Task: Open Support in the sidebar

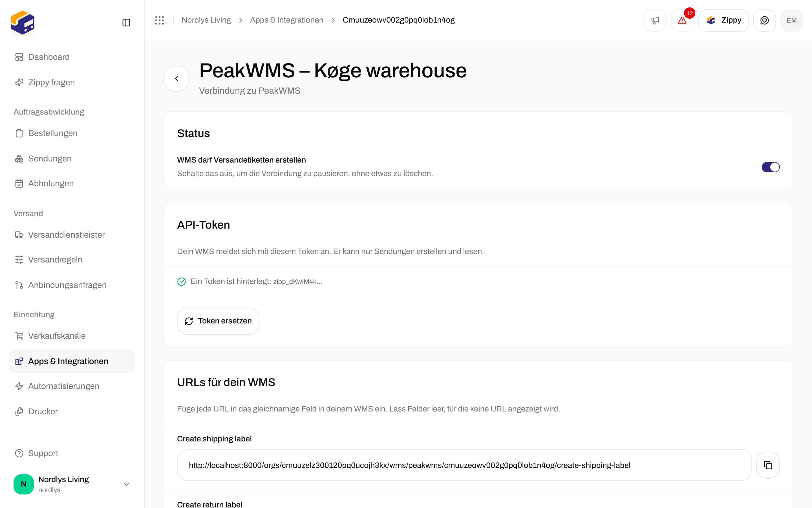Action: (x=72, y=453)
